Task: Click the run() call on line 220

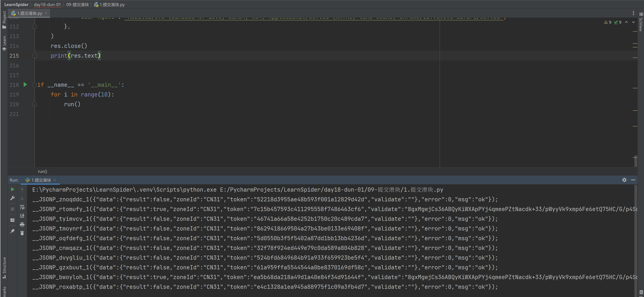Action: (x=72, y=104)
